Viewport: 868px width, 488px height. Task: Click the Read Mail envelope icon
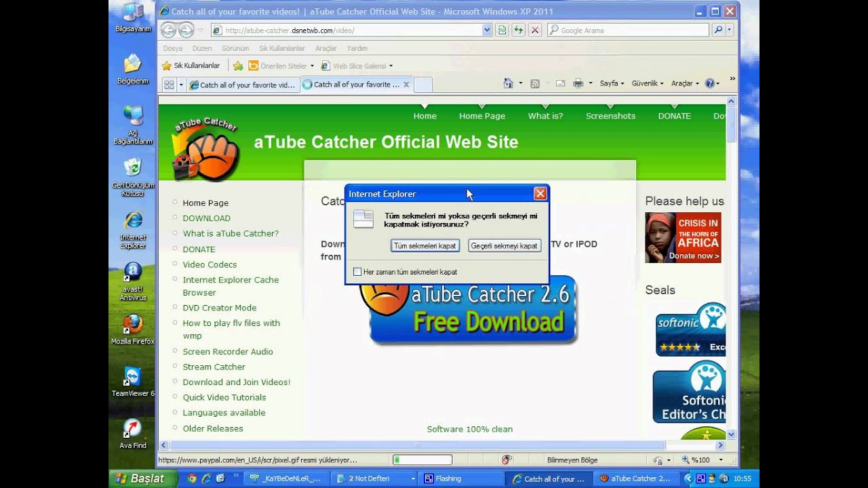[561, 83]
